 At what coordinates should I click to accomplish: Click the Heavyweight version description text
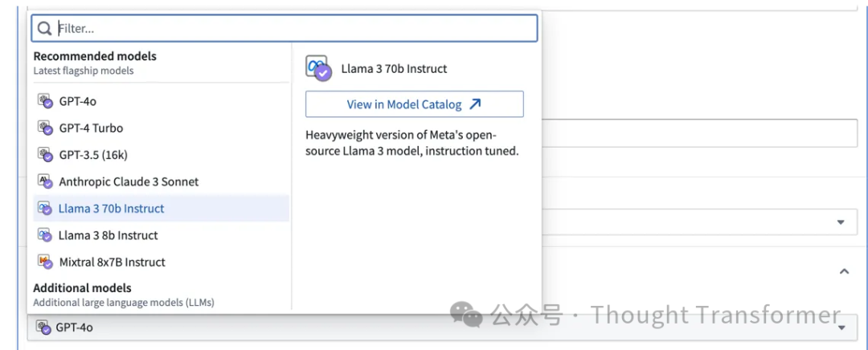click(x=411, y=143)
